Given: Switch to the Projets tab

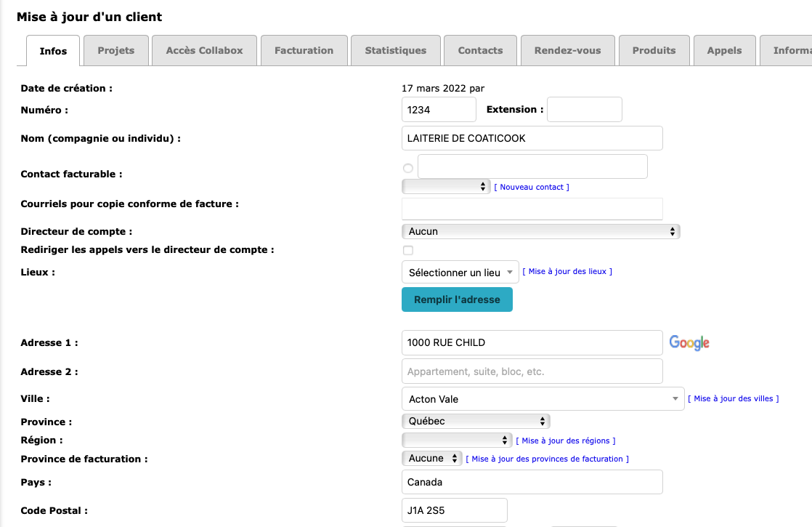Looking at the screenshot, I should pyautogui.click(x=116, y=51).
